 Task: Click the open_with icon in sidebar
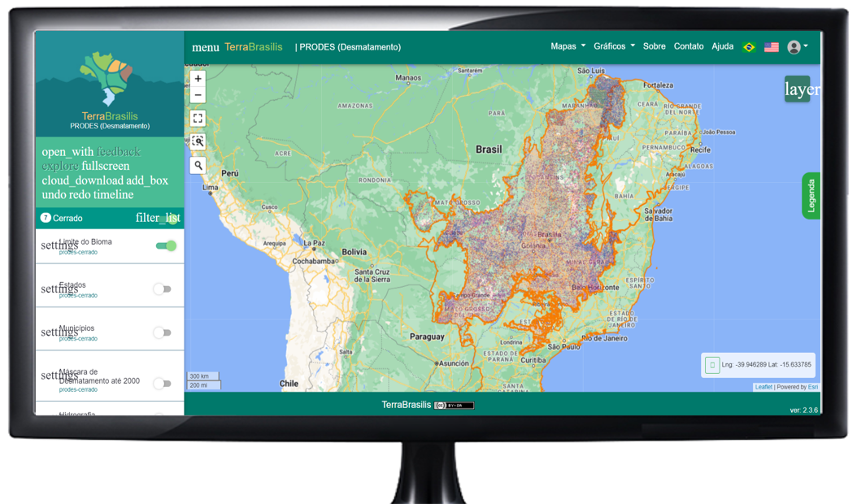coord(67,152)
